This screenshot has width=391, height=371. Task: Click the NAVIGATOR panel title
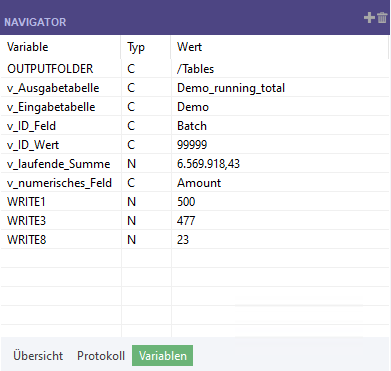click(x=35, y=22)
